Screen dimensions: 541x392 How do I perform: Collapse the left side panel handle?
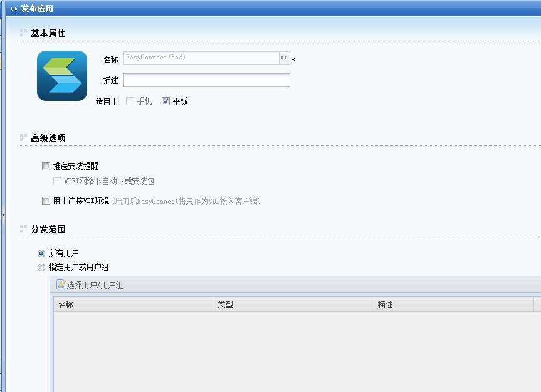pyautogui.click(x=3, y=215)
